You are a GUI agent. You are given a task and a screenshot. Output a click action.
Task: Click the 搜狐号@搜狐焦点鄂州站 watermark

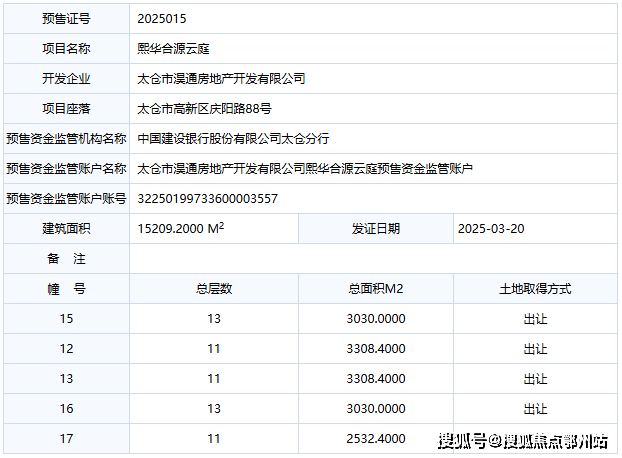coord(523,441)
